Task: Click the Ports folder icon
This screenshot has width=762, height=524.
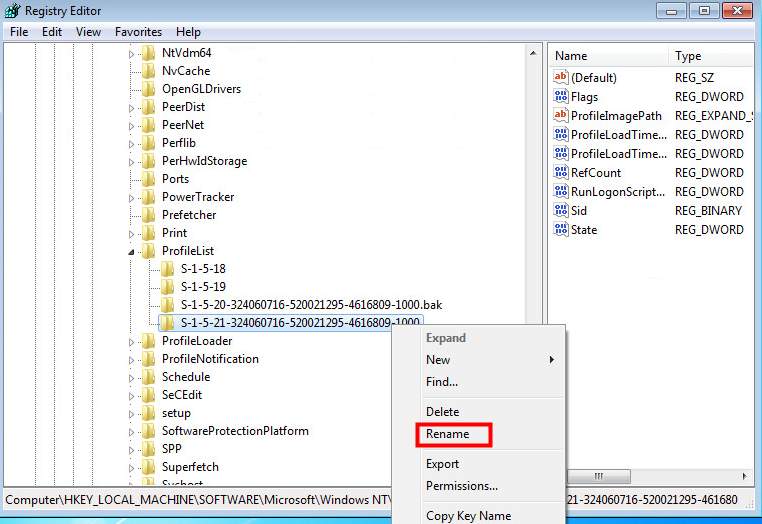Action: [149, 179]
